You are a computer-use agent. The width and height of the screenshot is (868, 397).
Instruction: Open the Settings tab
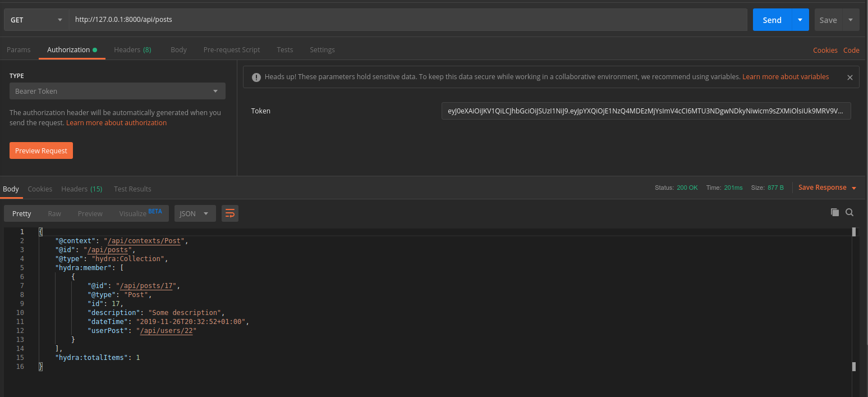pyautogui.click(x=322, y=49)
